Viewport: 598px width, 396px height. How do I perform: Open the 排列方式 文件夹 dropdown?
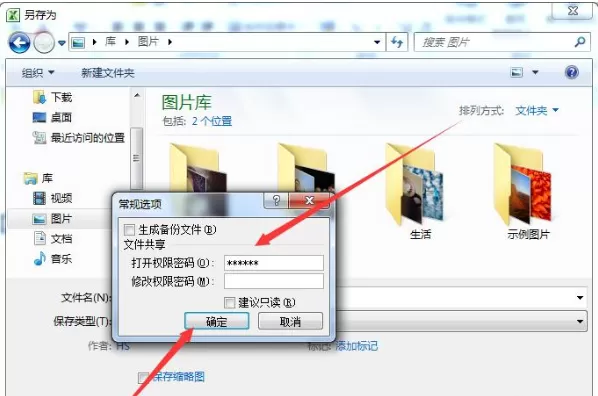[537, 111]
